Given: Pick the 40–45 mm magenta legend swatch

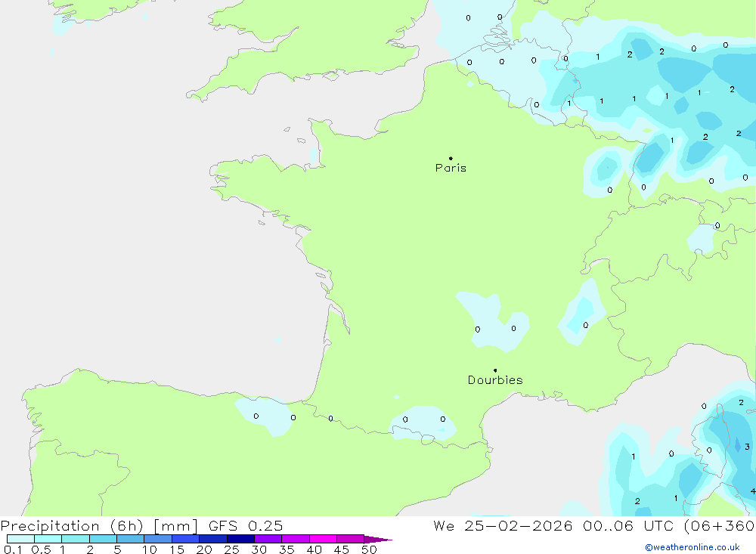Looking at the screenshot, I should [x=323, y=539].
